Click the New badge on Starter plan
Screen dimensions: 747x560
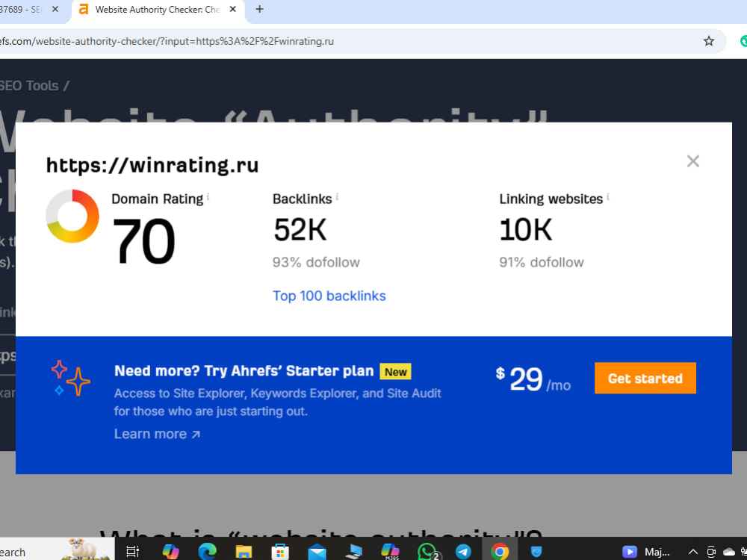395,371
